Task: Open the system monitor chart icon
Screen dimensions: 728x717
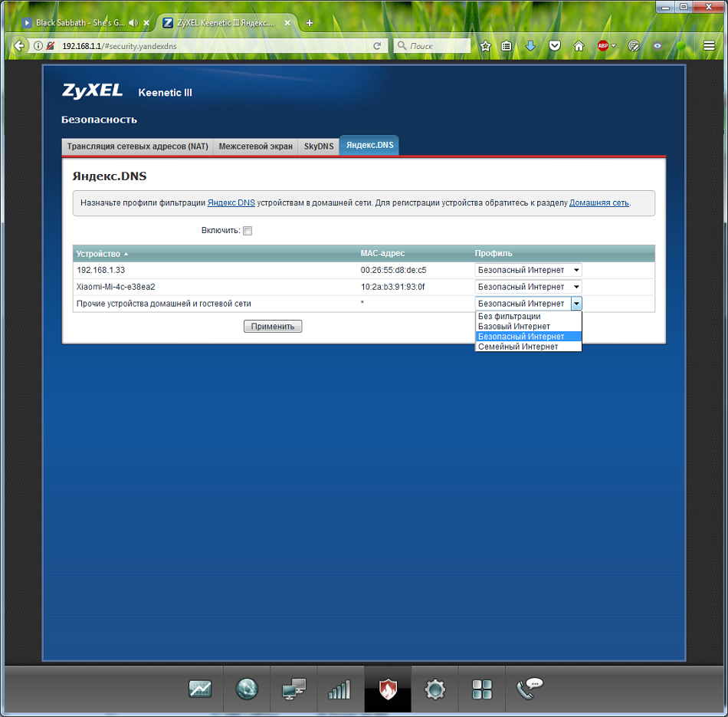Action: tap(200, 689)
